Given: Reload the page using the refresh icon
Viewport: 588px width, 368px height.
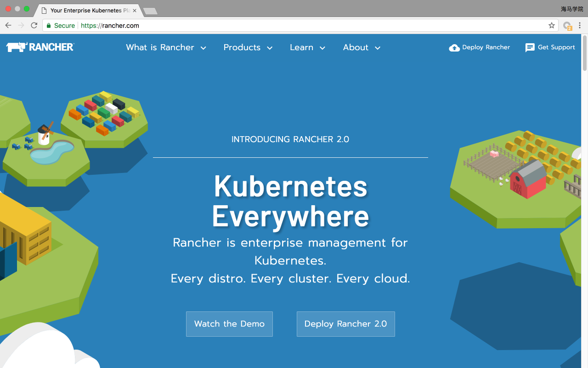Looking at the screenshot, I should pyautogui.click(x=34, y=25).
